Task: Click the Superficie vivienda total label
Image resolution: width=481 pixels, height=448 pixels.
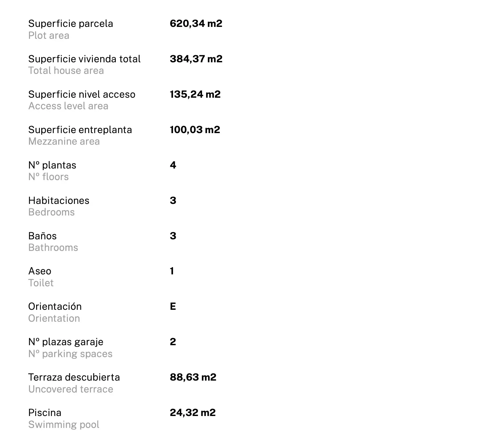Action: coord(84,59)
